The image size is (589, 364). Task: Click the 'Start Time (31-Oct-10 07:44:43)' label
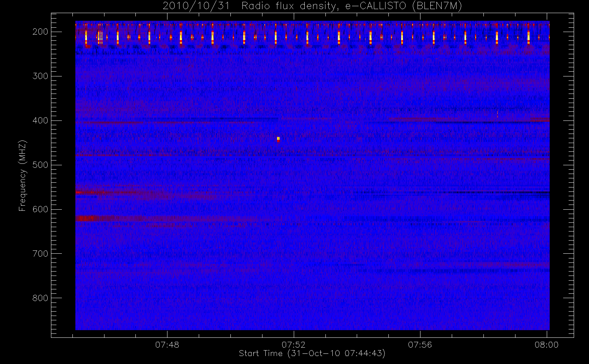312,353
